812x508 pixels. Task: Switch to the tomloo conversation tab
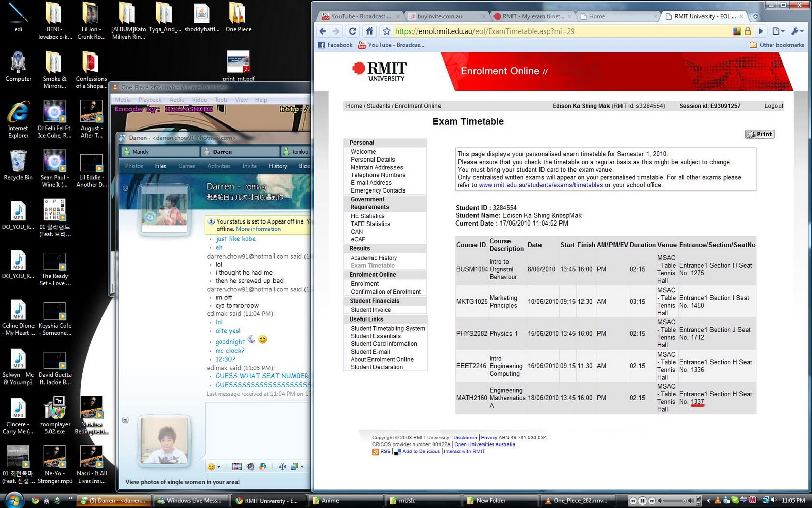coord(296,152)
